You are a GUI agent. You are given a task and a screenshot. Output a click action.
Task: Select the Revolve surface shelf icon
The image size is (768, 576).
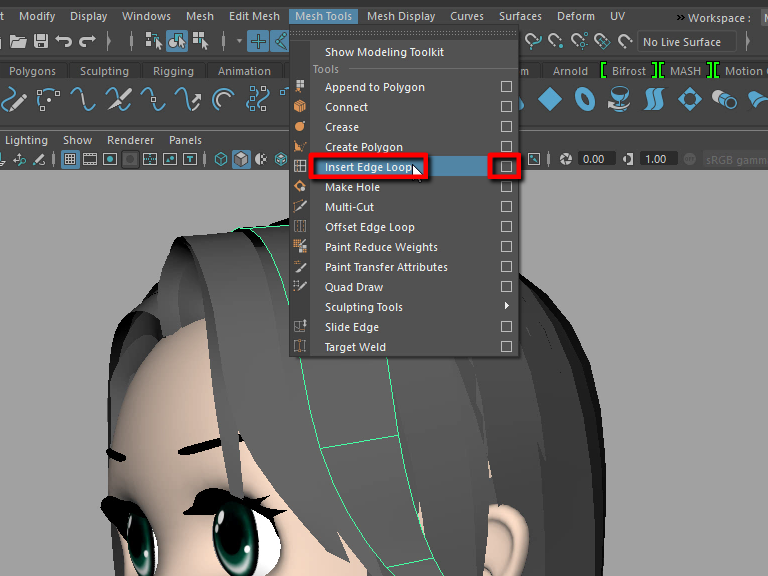[x=619, y=99]
